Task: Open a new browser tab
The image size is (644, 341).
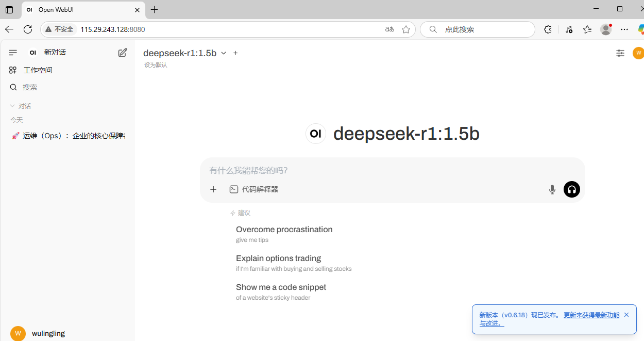Action: (154, 10)
